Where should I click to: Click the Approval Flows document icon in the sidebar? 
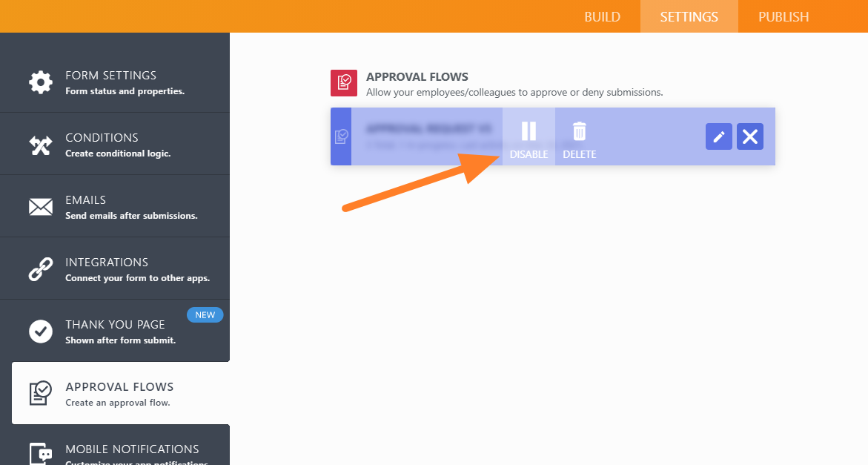tap(41, 393)
